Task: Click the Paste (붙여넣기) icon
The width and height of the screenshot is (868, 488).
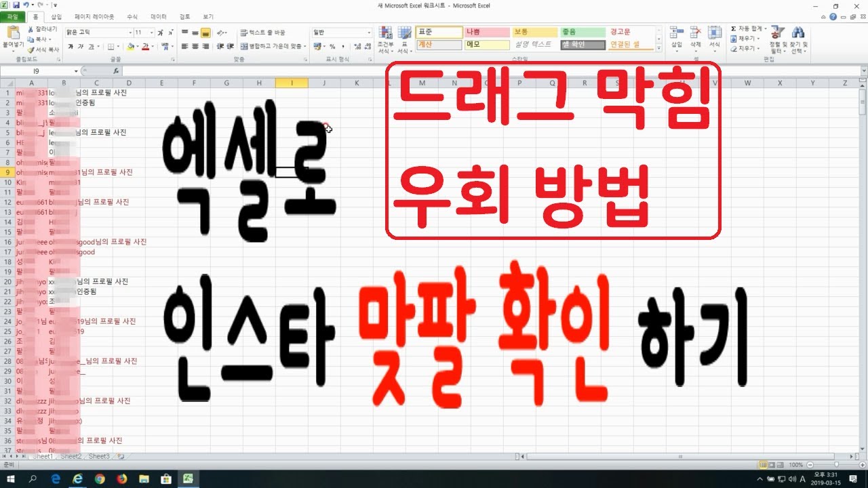Action: coord(12,34)
